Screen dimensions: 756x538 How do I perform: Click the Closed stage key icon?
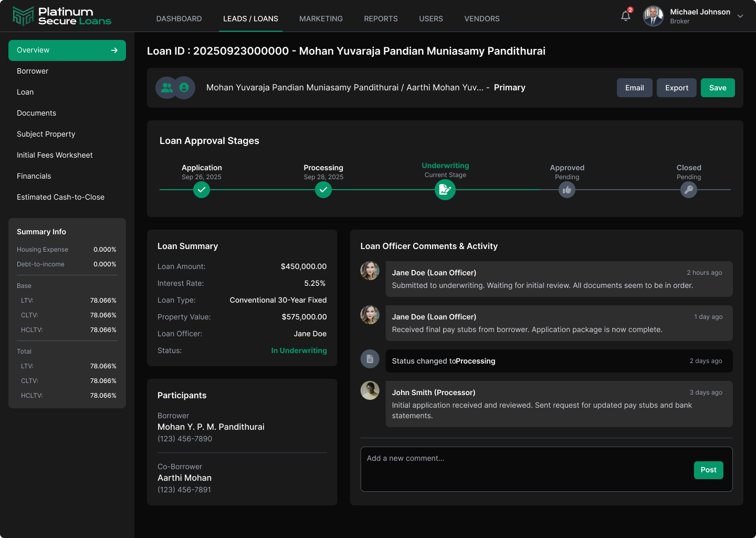(x=689, y=190)
